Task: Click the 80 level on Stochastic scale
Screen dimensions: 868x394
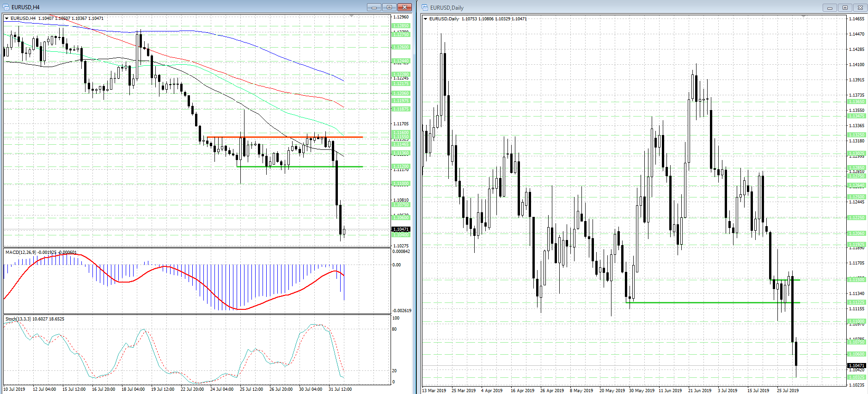Action: [x=394, y=329]
